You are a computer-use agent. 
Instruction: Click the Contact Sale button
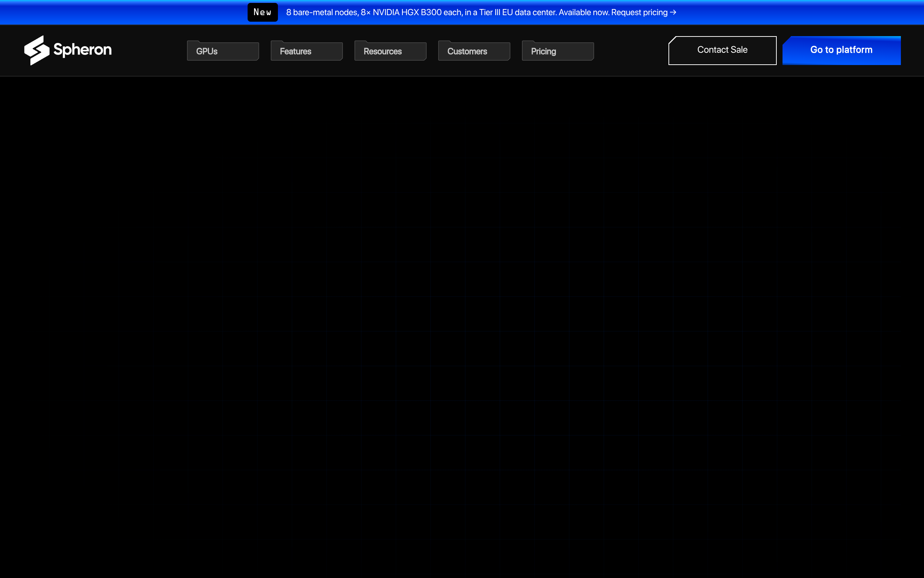(722, 51)
